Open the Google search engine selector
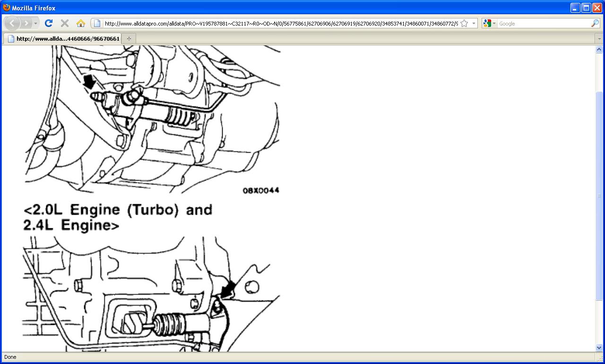 [x=489, y=23]
